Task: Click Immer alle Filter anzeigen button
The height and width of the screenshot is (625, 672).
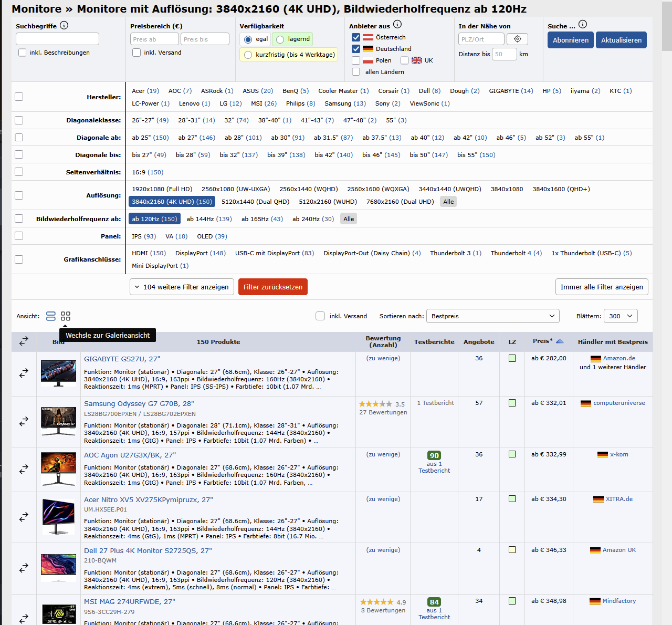Action: coord(602,287)
